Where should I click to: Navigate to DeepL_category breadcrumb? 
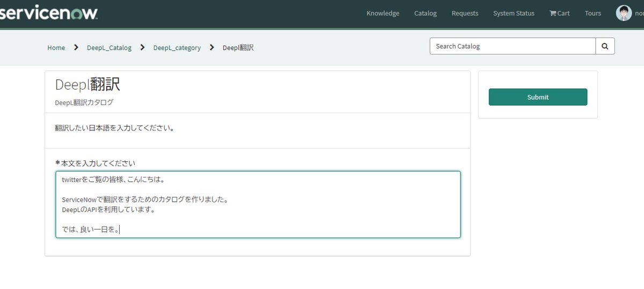177,48
